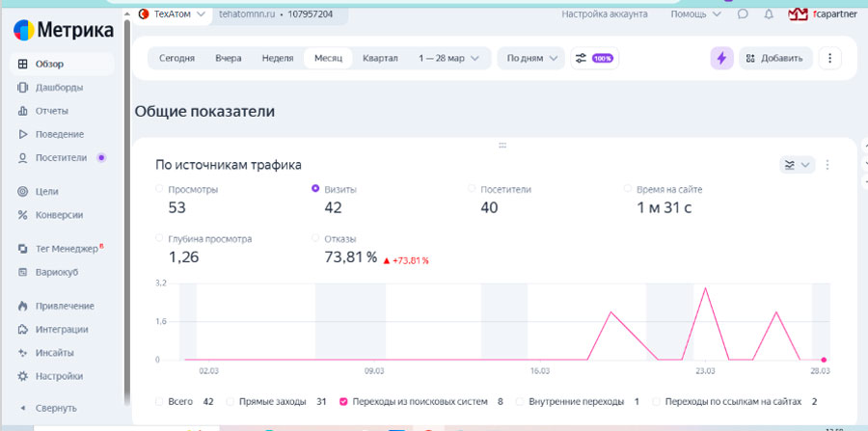The image size is (868, 431).
Task: Open Тег Менеджер sidebar icon
Action: pos(23,249)
